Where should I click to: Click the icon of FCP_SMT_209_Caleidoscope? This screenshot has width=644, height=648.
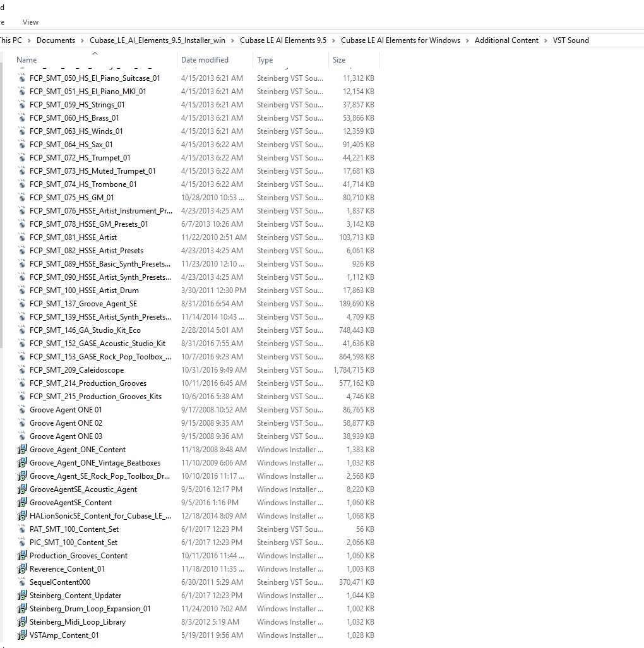(x=22, y=370)
